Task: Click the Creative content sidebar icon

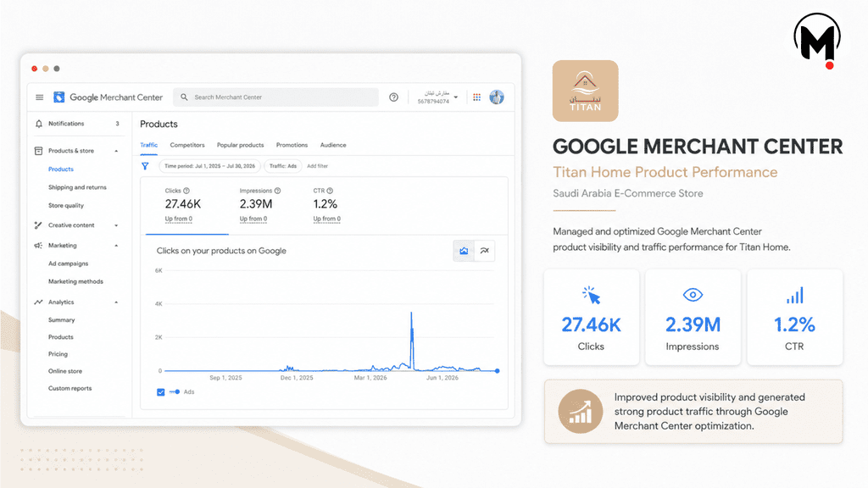Action: (38, 225)
